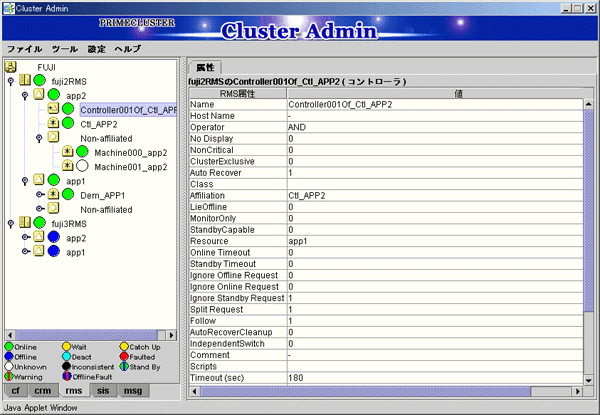Click the attribute table's scroll-right arrow
Image resolution: width=600 pixels, height=415 pixels.
tap(578, 391)
